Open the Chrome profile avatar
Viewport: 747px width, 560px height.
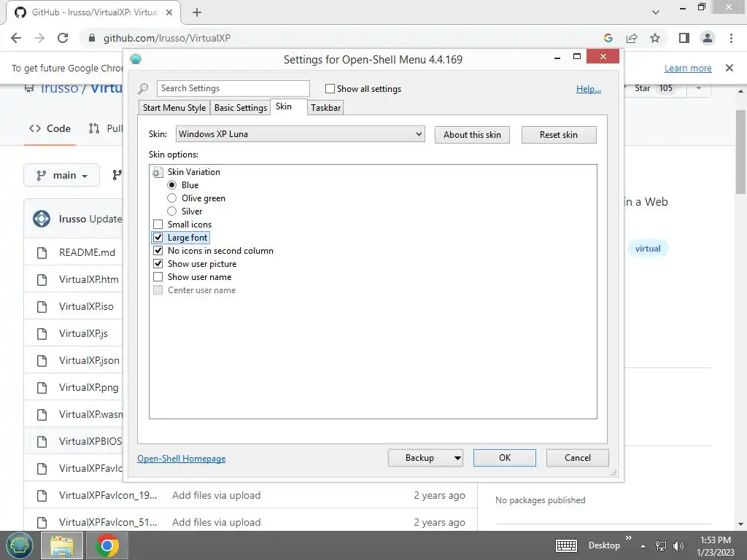[708, 38]
